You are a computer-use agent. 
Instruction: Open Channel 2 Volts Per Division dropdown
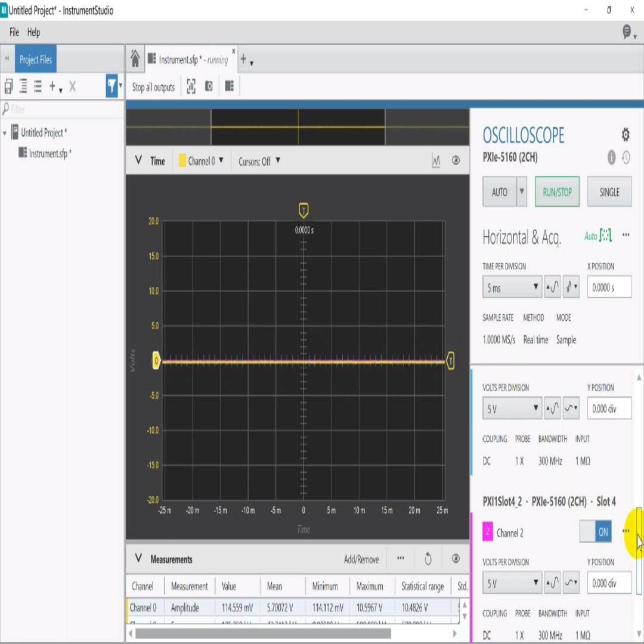pyautogui.click(x=512, y=583)
